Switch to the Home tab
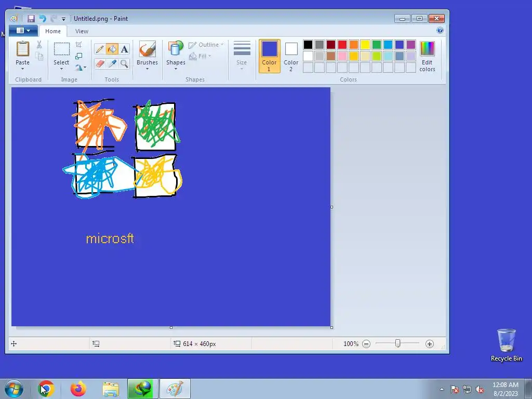Viewport: 532px width, 399px height. 53,31
